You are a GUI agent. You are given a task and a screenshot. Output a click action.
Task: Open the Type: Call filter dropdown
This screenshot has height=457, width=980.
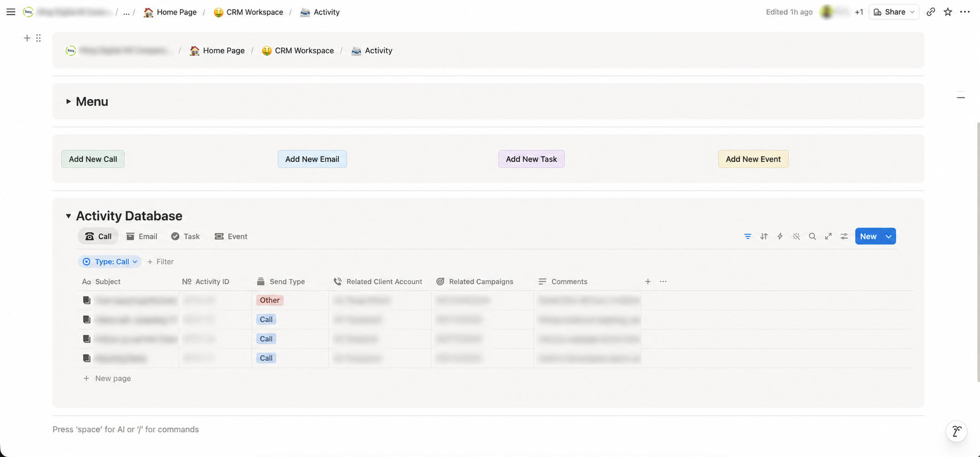110,262
